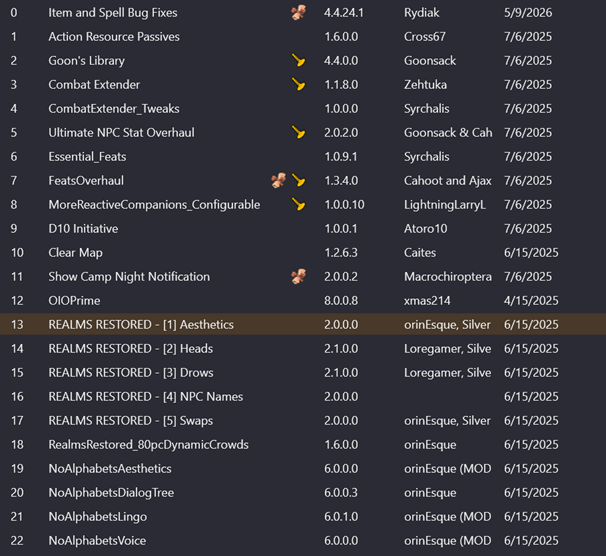
Task: Select the D10 Initiative mod
Action: coord(303,228)
